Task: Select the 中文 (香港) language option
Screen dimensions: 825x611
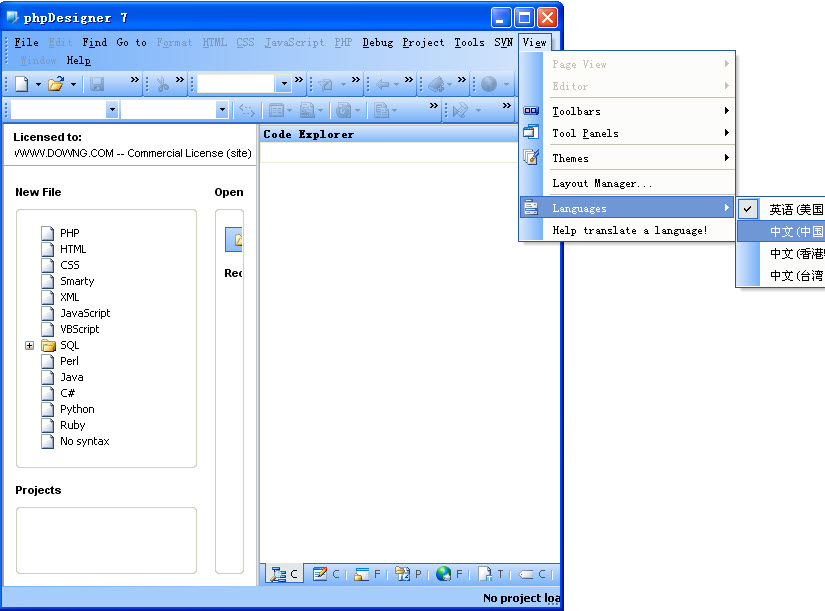Action: click(x=781, y=253)
